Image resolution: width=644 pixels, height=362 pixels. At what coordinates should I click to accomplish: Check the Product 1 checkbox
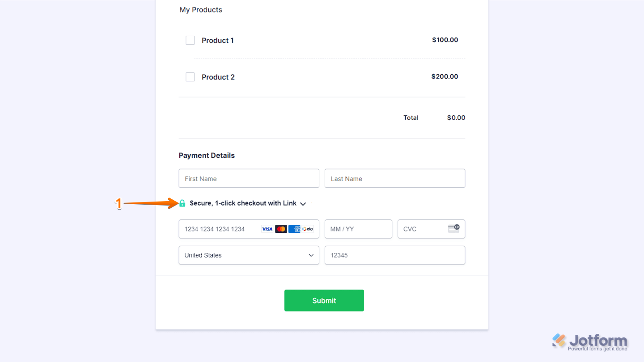pos(190,40)
